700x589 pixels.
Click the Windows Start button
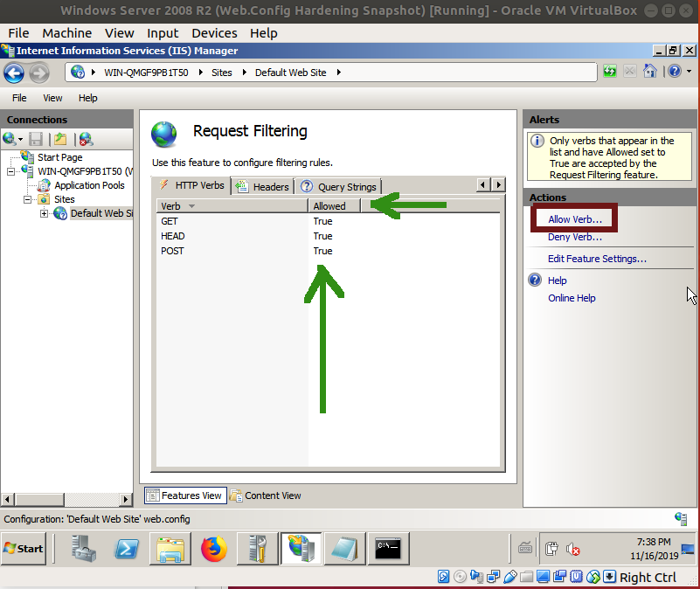24,549
